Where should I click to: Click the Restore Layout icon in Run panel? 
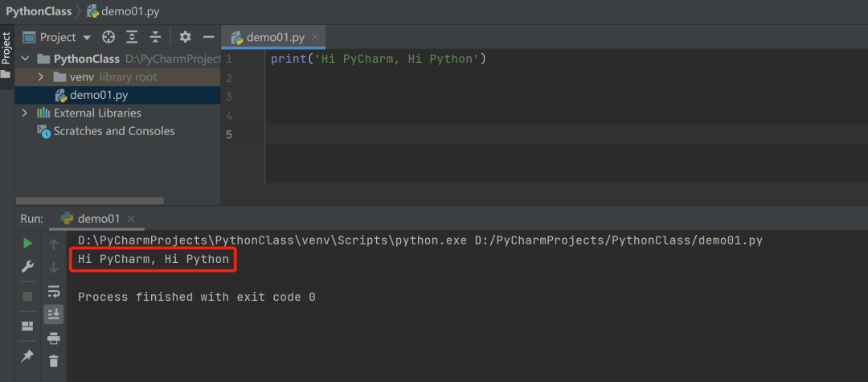[27, 326]
